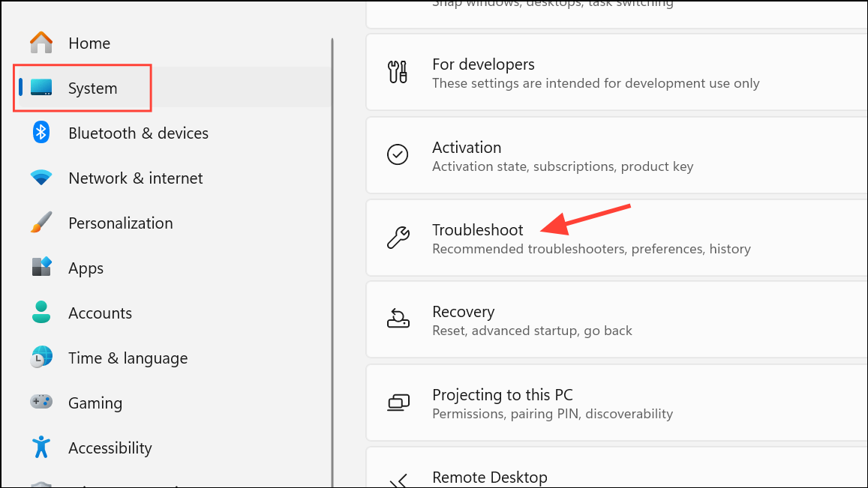Click the Recovery restore icon
The image size is (868, 488).
pyautogui.click(x=398, y=319)
